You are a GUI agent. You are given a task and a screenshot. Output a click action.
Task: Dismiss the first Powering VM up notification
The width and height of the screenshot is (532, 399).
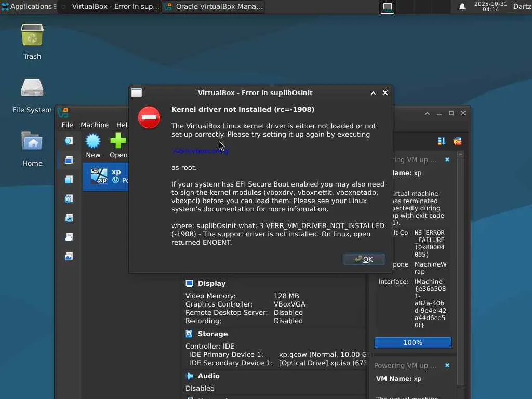click(x=447, y=159)
